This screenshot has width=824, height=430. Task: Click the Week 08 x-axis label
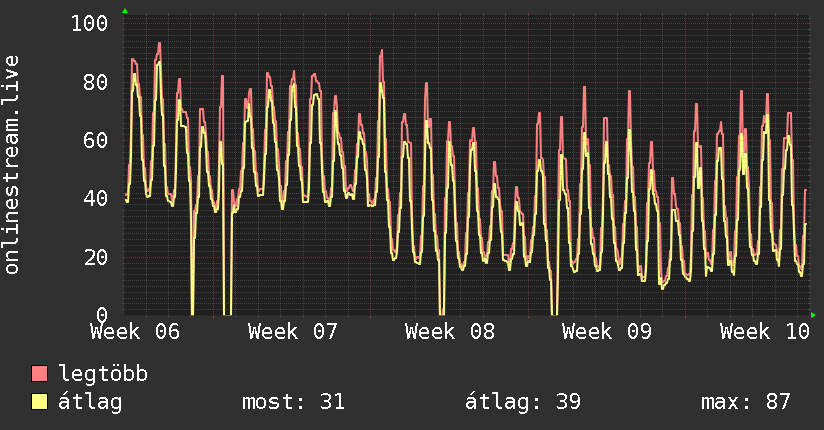click(x=450, y=332)
